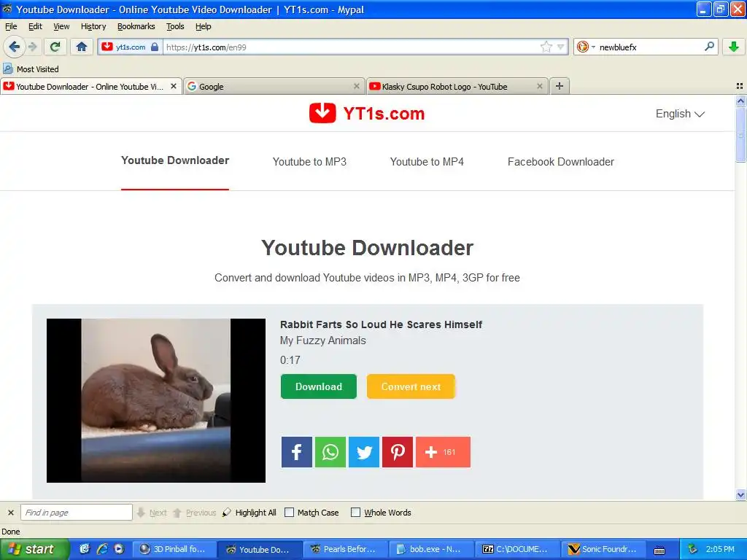
Task: Click the first quick launch desktop icon
Action: point(85,549)
